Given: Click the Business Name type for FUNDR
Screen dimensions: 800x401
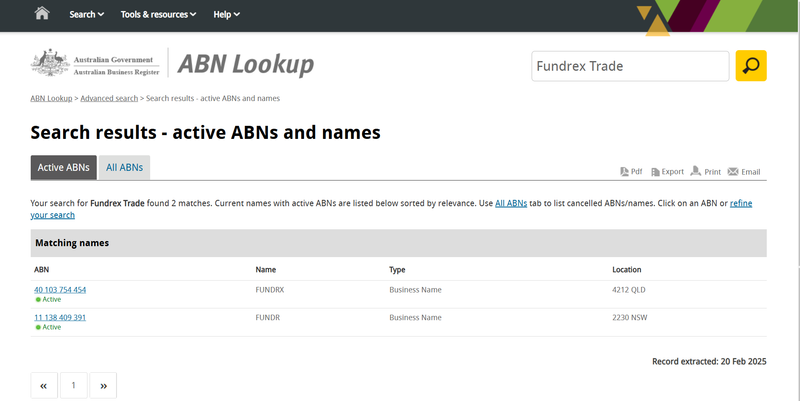Looking at the screenshot, I should click(x=415, y=317).
